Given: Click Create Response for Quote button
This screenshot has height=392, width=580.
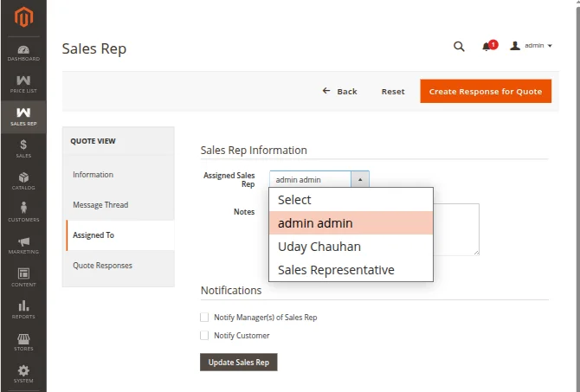Looking at the screenshot, I should pos(486,91).
